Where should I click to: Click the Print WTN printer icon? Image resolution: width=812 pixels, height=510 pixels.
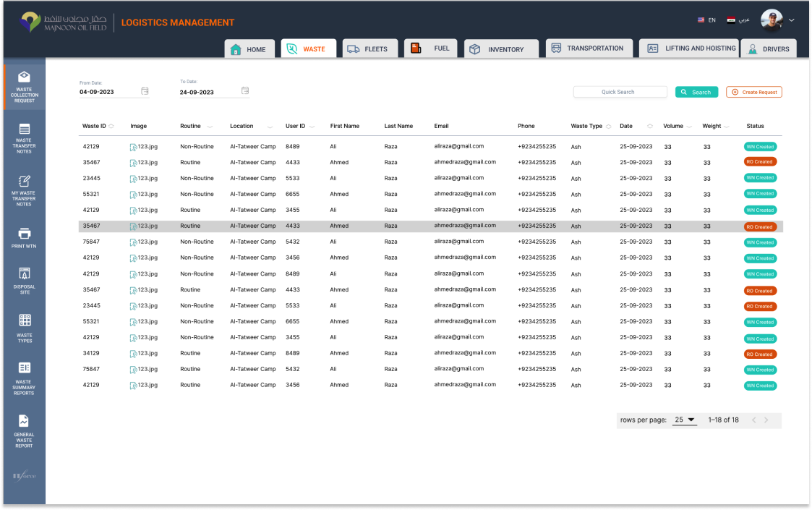[x=24, y=233]
